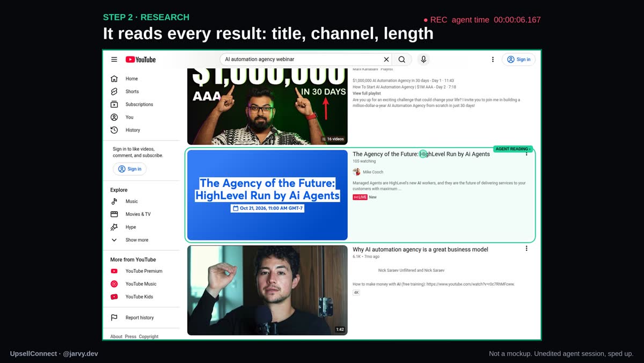Open Mike Cooch channel name
The width and height of the screenshot is (644, 363).
pos(373,172)
